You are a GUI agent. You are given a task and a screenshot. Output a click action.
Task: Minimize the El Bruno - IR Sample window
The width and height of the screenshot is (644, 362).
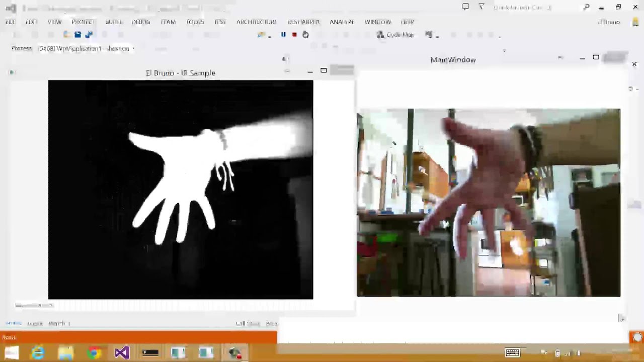point(310,71)
